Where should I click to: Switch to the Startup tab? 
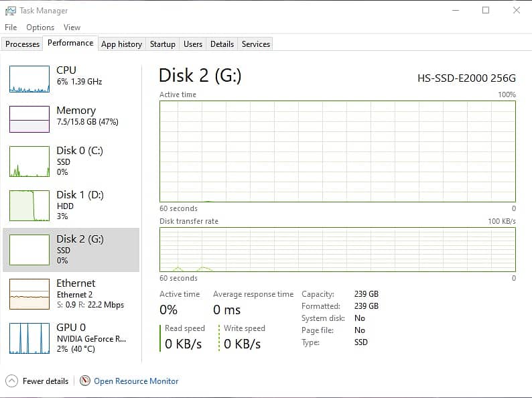click(x=163, y=44)
